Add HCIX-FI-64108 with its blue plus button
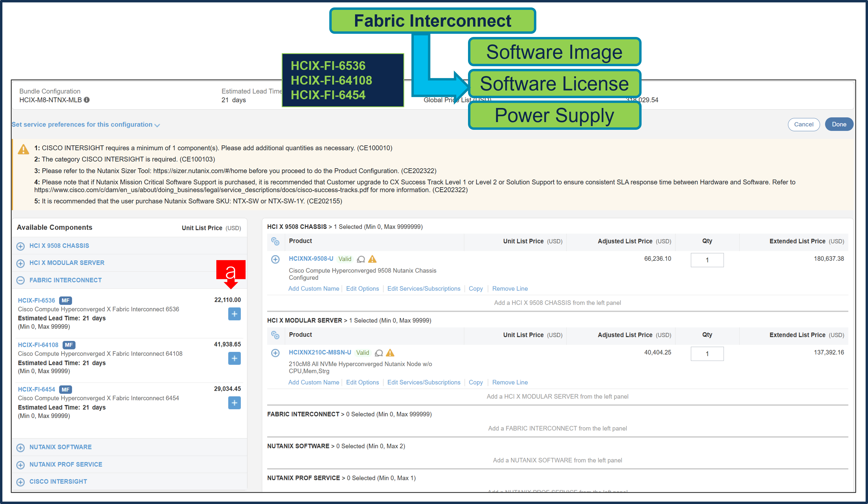The height and width of the screenshot is (504, 868). (234, 358)
